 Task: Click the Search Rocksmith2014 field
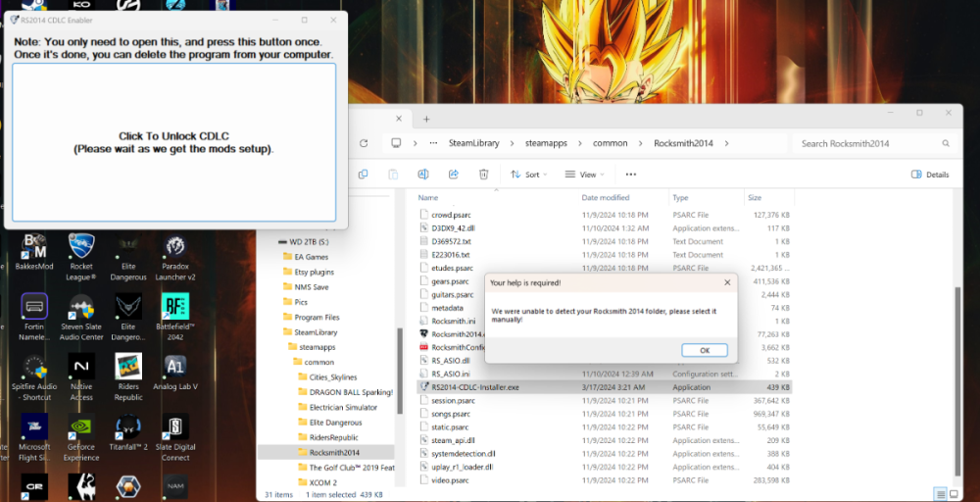pos(875,143)
